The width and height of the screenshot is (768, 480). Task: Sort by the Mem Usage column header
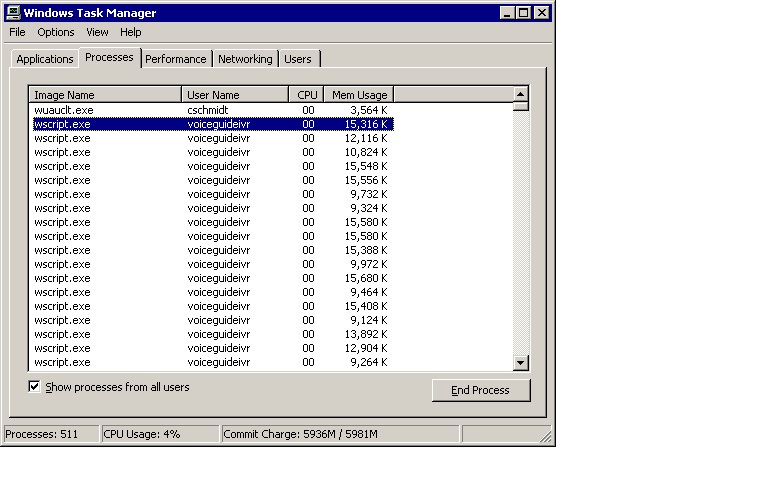[x=359, y=95]
